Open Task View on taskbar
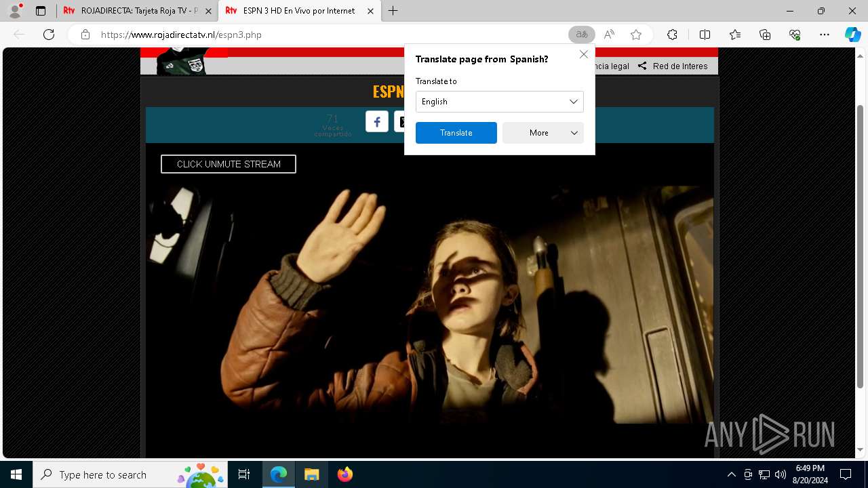868x488 pixels. coord(244,474)
